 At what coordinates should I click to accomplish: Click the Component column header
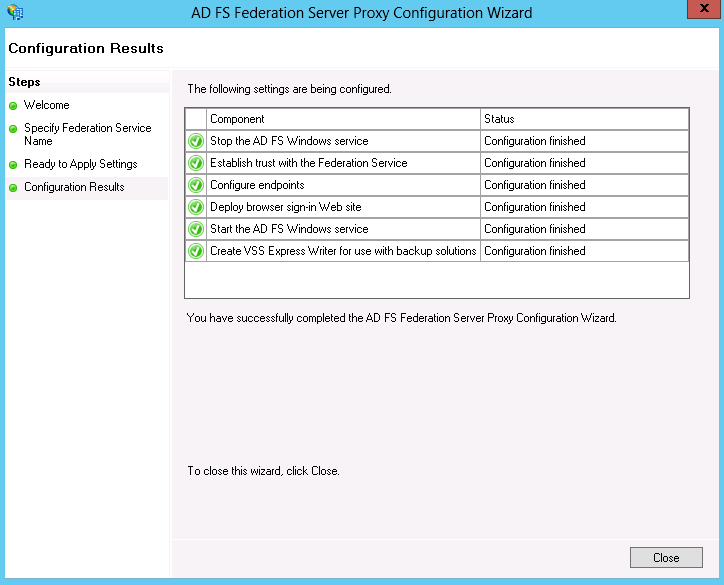pyautogui.click(x=343, y=119)
